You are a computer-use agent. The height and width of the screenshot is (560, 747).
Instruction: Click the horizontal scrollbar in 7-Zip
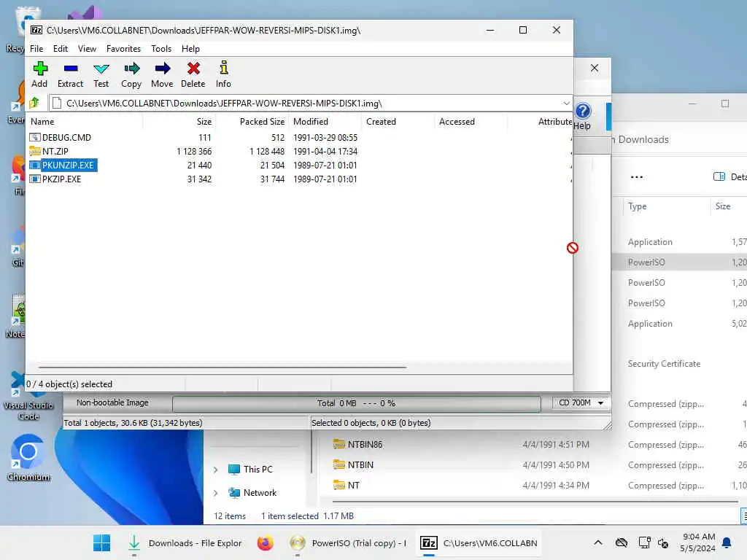pyautogui.click(x=222, y=367)
